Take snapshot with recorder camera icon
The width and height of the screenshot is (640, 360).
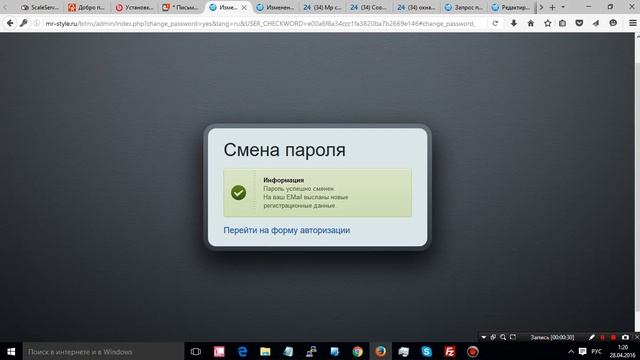[625, 337]
